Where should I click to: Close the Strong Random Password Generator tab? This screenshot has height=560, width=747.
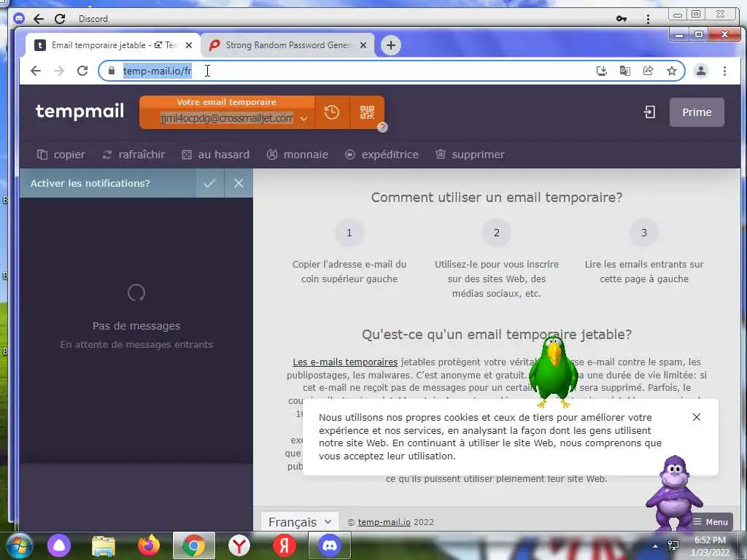[x=363, y=45]
